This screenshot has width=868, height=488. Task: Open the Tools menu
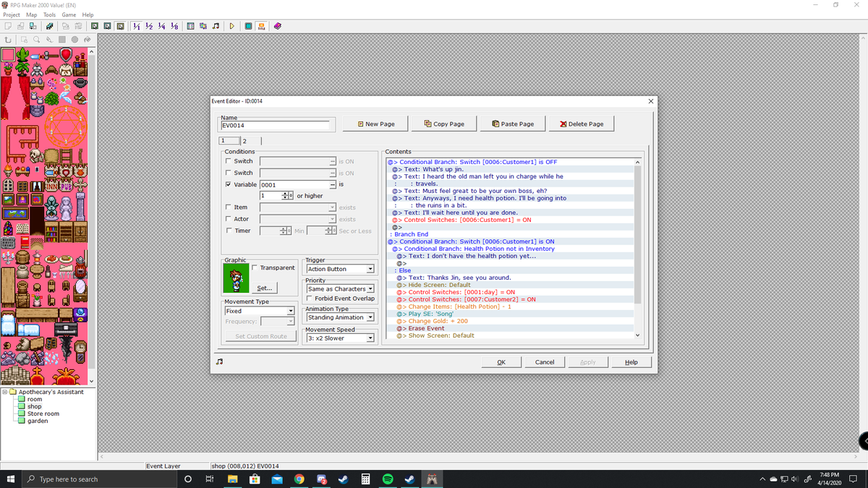tap(49, 14)
